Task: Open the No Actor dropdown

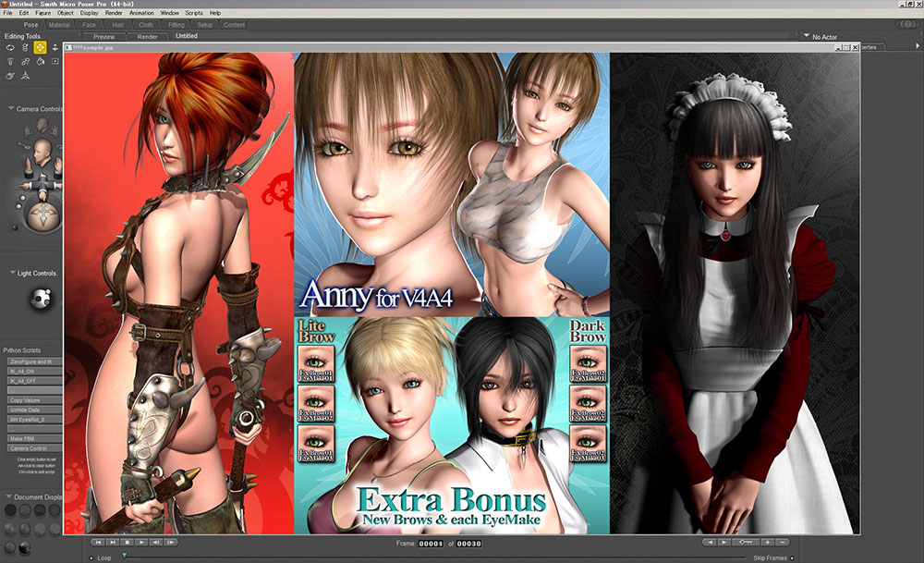Action: pos(806,36)
